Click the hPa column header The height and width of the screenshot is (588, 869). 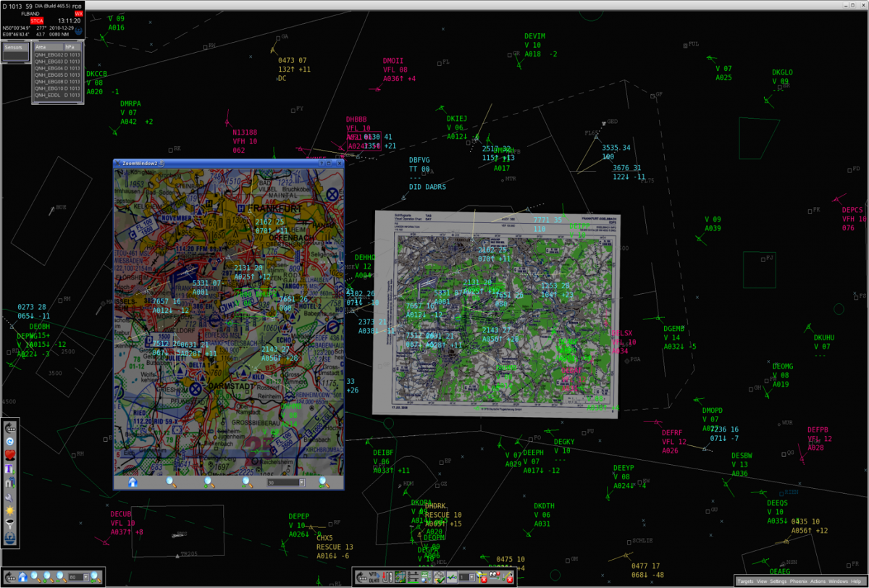[x=70, y=46]
